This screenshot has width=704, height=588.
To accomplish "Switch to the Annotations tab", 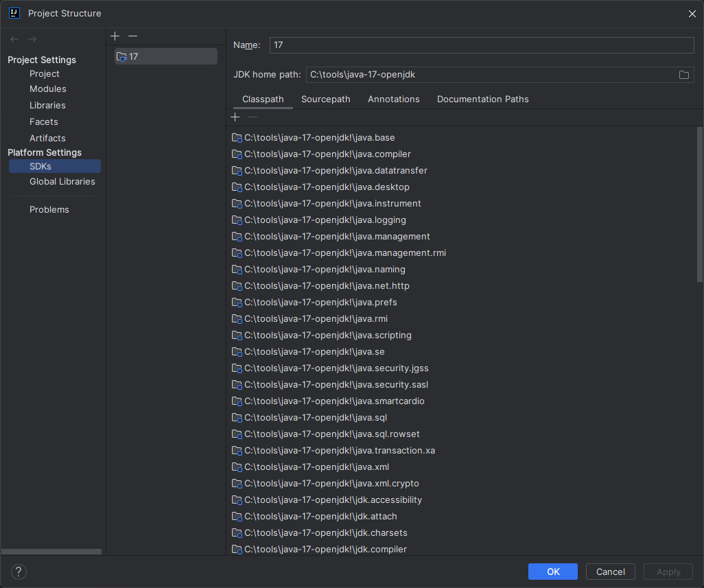I will point(394,99).
